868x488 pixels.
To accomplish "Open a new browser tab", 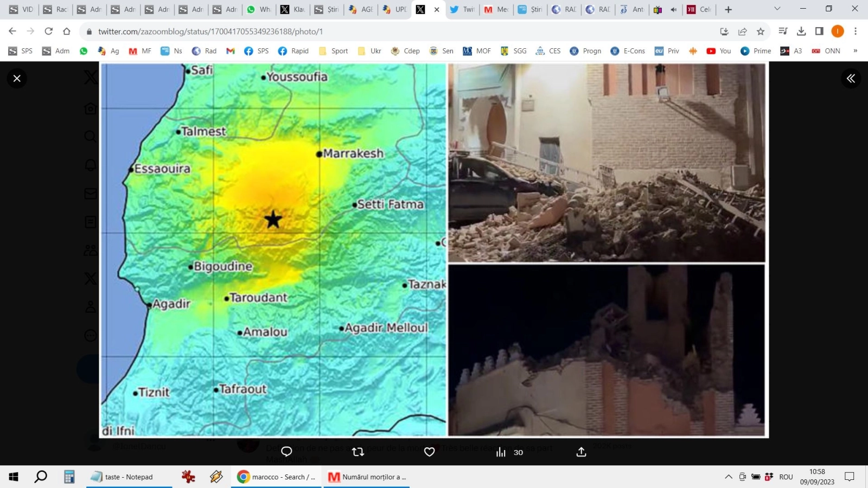I will coord(729,9).
